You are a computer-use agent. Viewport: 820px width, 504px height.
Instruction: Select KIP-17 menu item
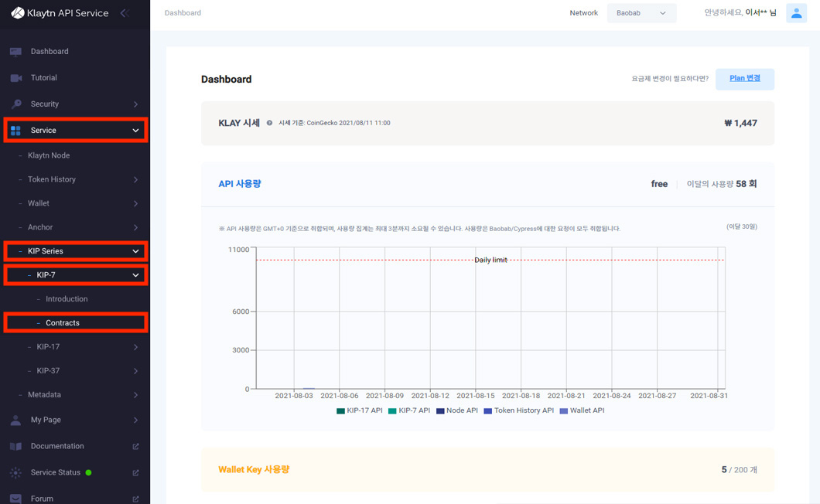[48, 347]
